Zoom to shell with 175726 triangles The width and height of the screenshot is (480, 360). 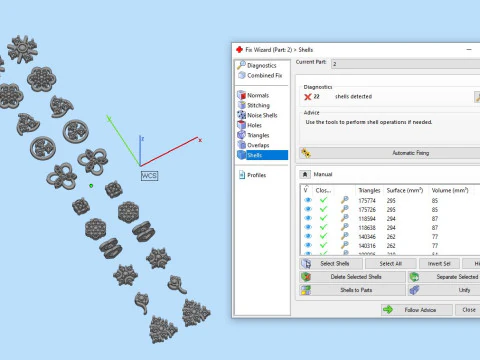pyautogui.click(x=345, y=209)
